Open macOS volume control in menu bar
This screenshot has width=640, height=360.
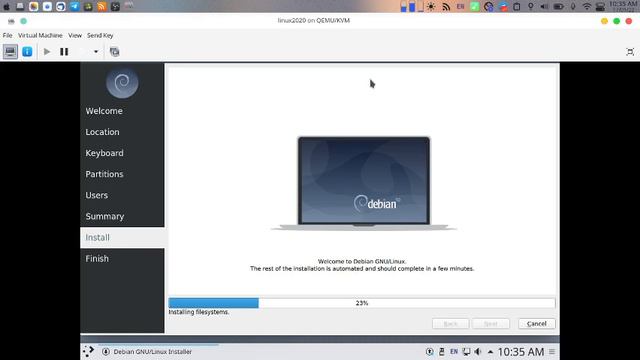click(544, 7)
